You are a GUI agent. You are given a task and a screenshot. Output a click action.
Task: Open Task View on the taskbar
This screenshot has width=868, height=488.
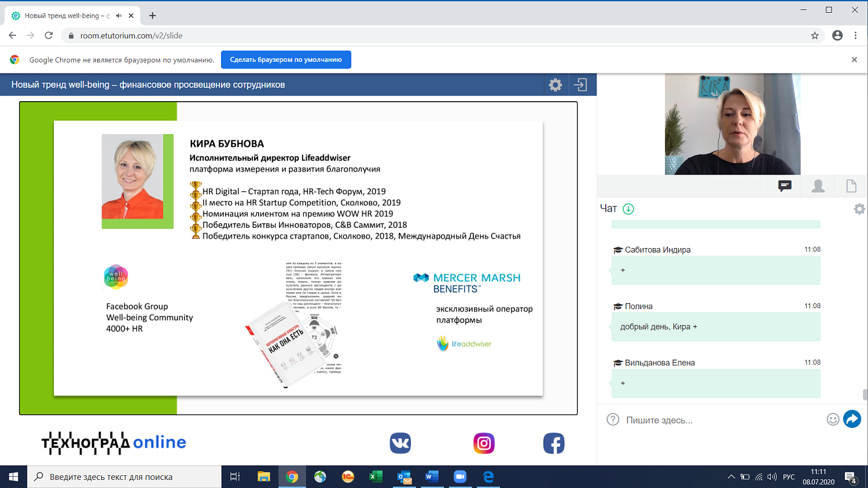(235, 477)
